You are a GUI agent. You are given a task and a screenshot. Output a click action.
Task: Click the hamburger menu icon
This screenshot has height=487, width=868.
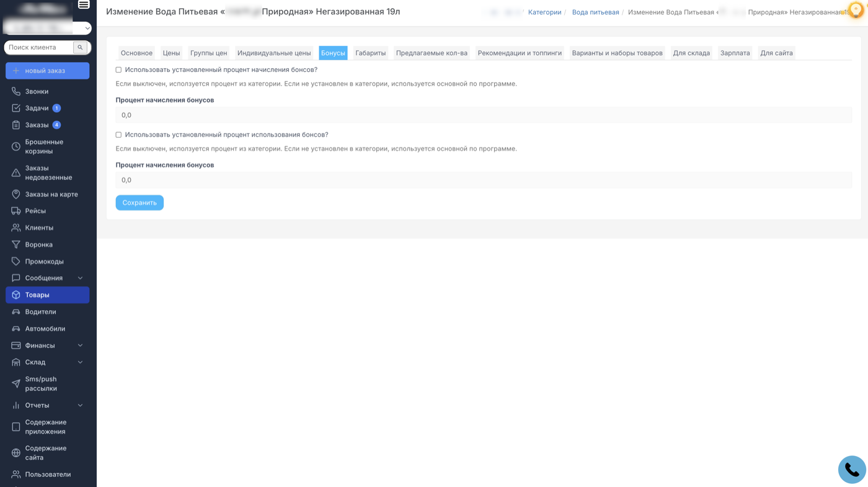(84, 5)
